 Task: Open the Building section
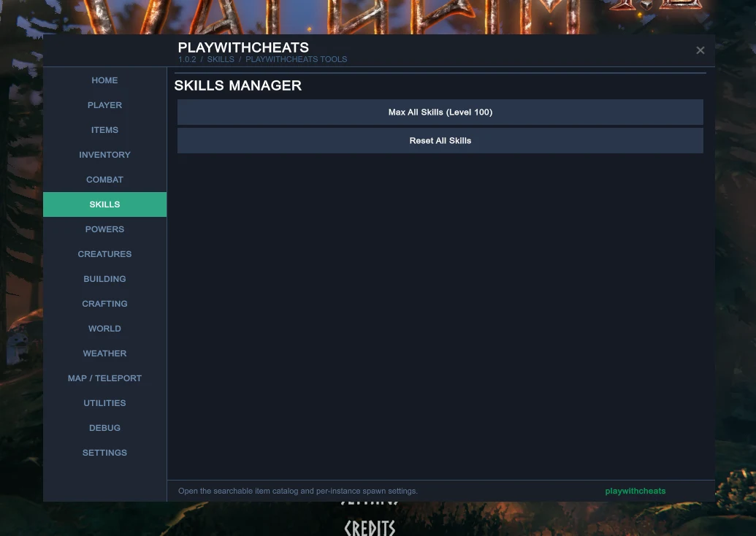click(x=104, y=279)
